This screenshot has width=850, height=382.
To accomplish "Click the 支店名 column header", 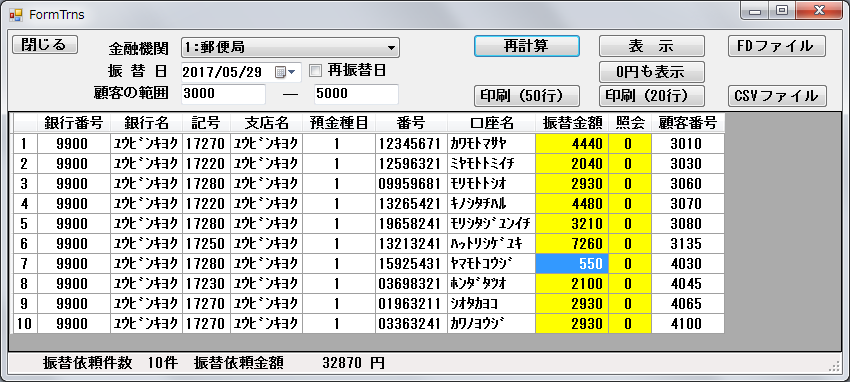I will click(266, 123).
